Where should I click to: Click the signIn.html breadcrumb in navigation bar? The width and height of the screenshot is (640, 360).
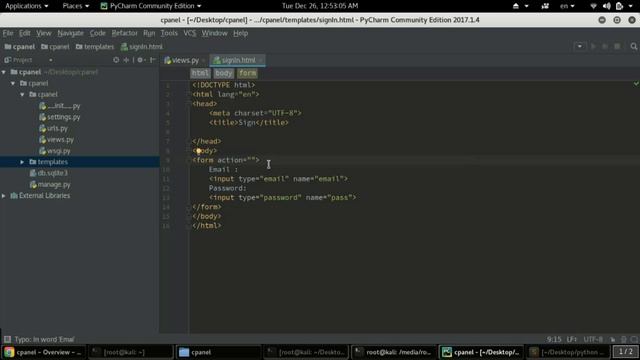click(142, 47)
